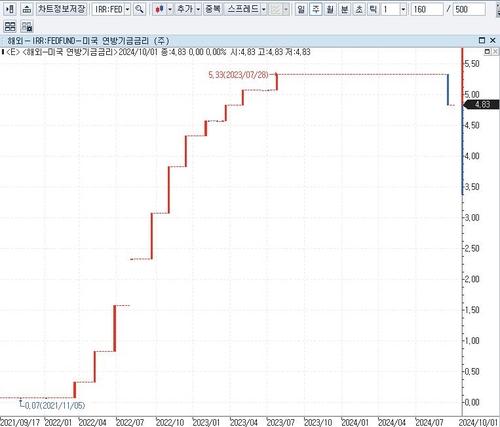Maximize the 해외-IRR:FEDFUND chart window
This screenshot has height=427, width=500.
pos(482,40)
